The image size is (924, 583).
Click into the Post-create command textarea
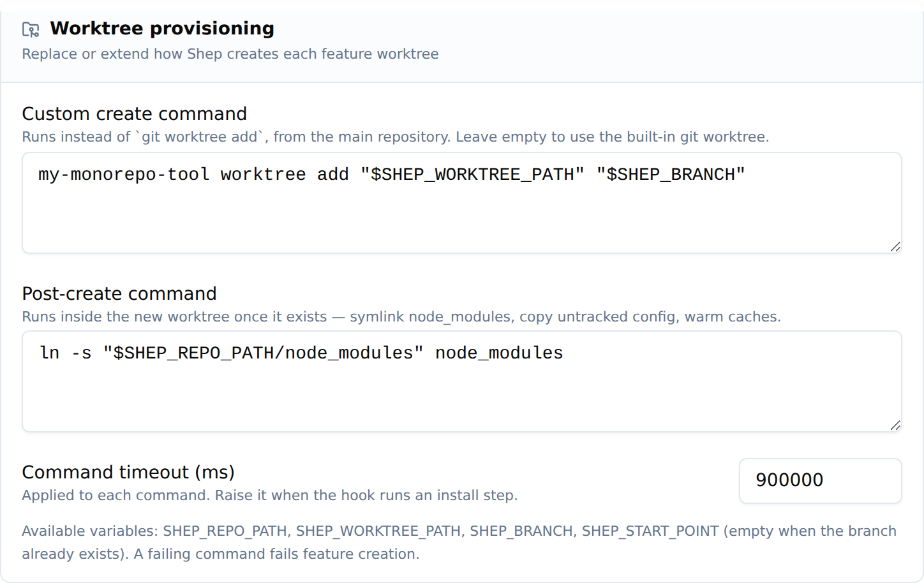[x=462, y=381]
